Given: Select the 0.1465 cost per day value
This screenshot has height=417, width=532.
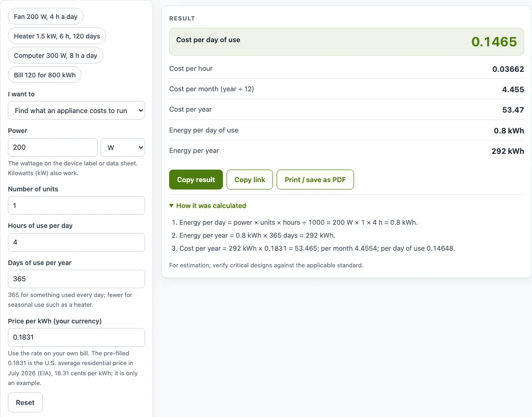Looking at the screenshot, I should point(494,42).
